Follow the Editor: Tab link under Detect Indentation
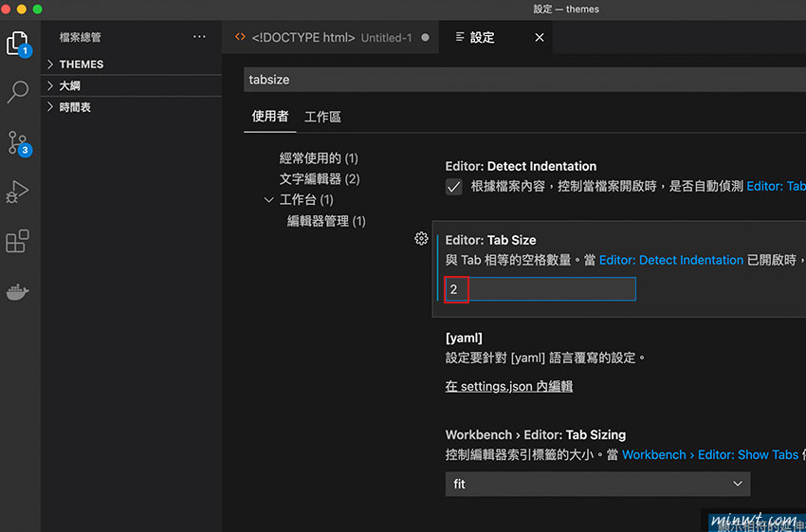 tap(777, 186)
